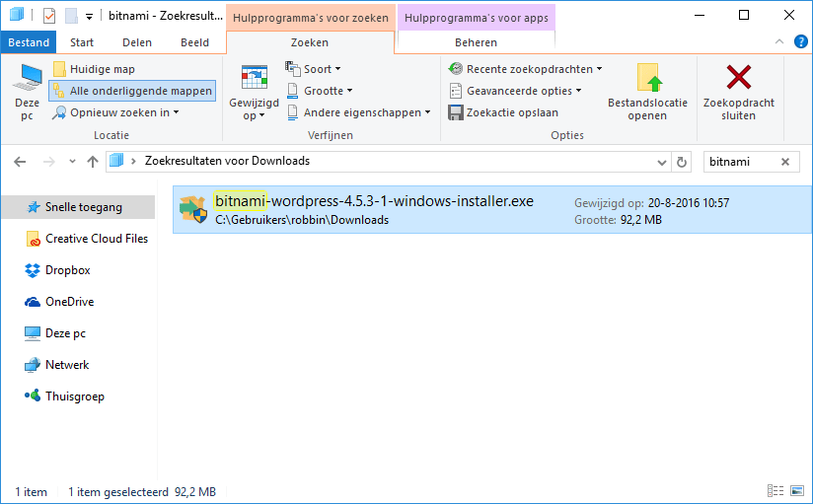Open Quick Access Toolbar customize dropdown
813x504 pixels.
[x=89, y=17]
